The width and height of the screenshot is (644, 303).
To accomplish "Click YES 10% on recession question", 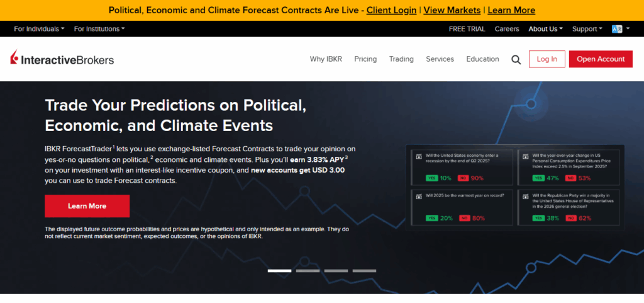I will point(438,178).
